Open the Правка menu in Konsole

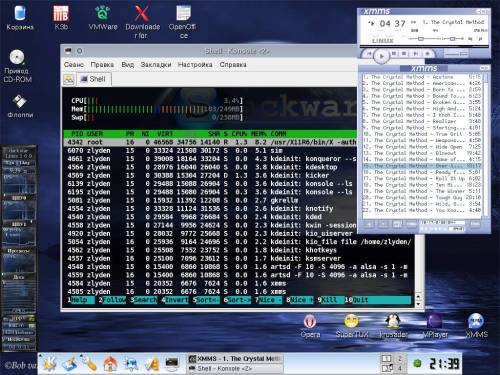tap(102, 65)
